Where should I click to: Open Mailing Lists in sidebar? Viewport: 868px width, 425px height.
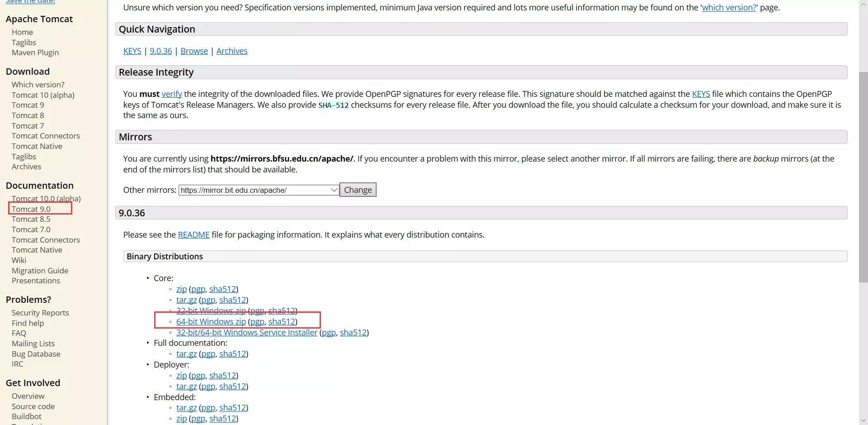(x=33, y=344)
